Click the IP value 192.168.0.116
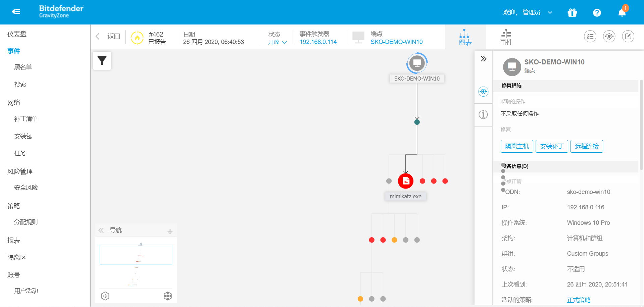The width and height of the screenshot is (644, 307). coord(586,207)
